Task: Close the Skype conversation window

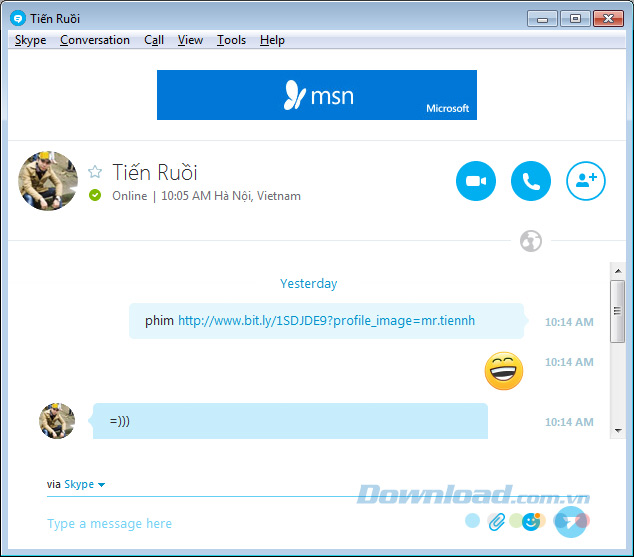Action: pos(608,19)
